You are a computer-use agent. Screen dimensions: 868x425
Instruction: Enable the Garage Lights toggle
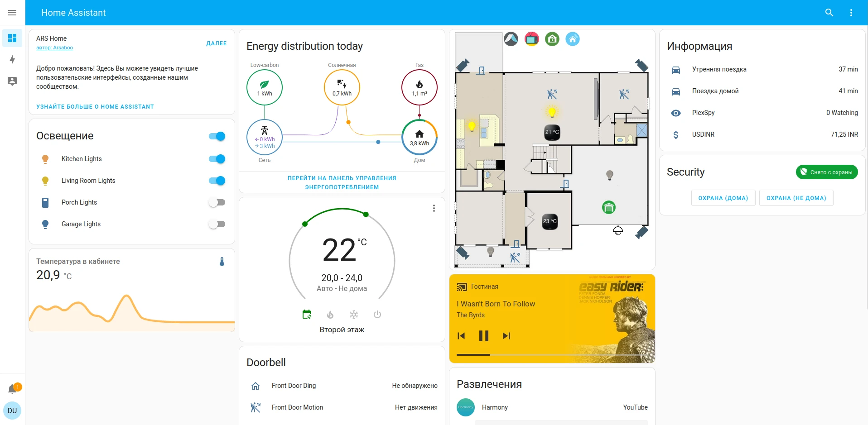tap(217, 224)
